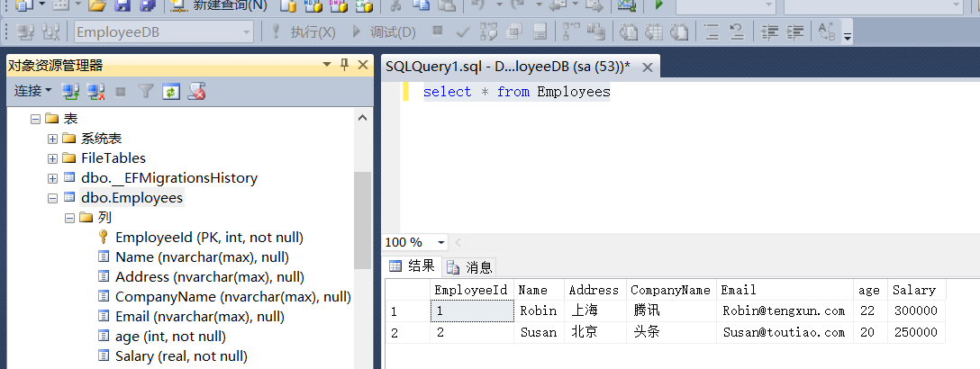Click the copy icon in top toolbar
This screenshot has height=369, width=980.
coord(421,5)
